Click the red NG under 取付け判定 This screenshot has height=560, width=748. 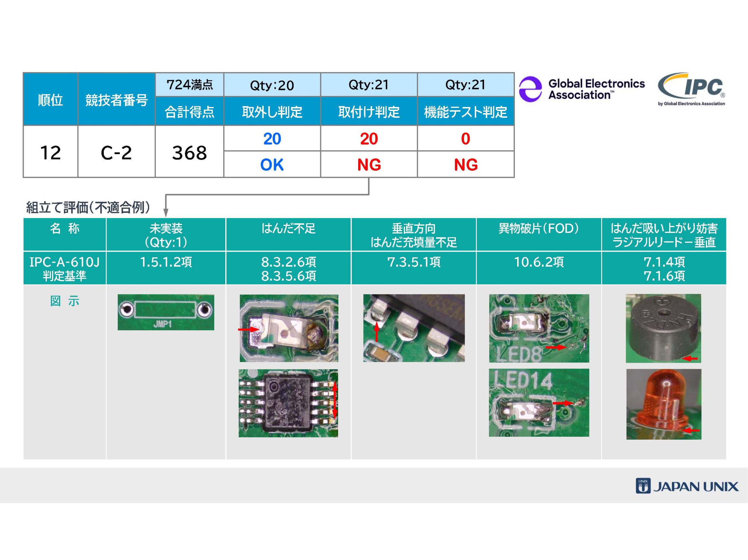coord(368,165)
